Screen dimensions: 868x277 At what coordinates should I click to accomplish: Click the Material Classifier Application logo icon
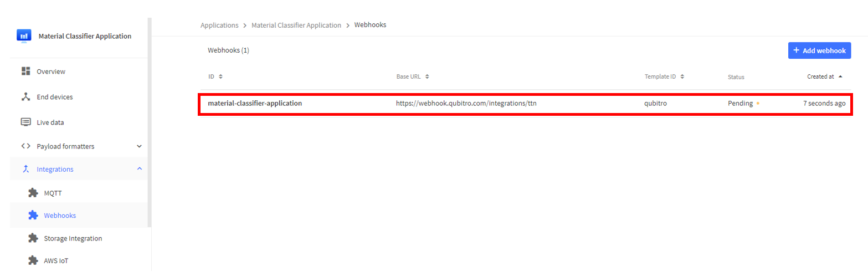(24, 36)
